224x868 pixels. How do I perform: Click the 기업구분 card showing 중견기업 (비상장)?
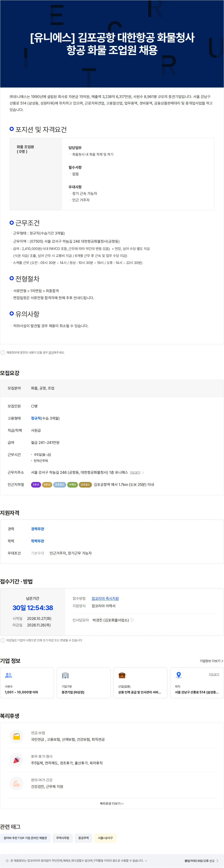click(x=84, y=683)
